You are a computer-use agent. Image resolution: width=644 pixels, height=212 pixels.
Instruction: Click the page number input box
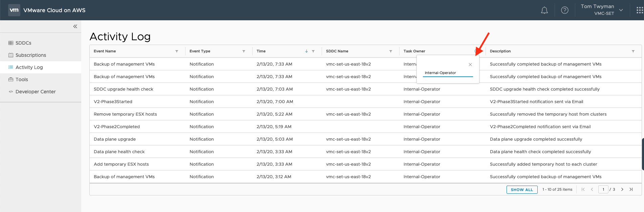(x=603, y=189)
